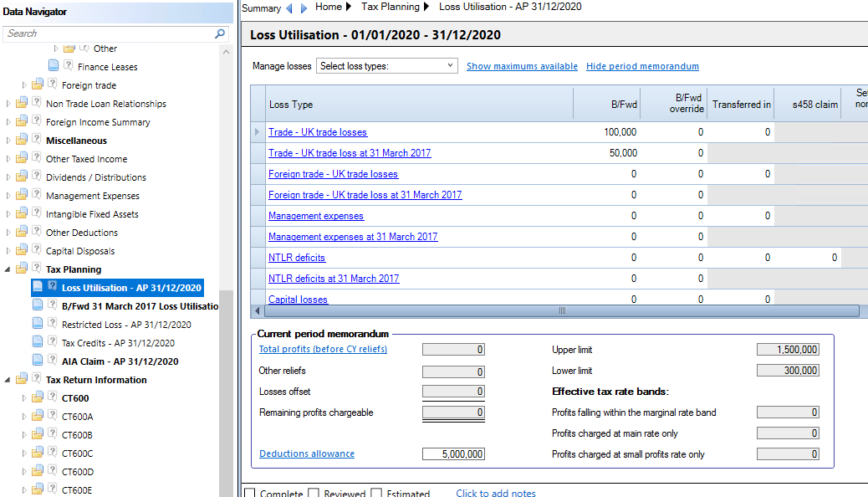Click the Foreign trade folder icon

point(38,85)
